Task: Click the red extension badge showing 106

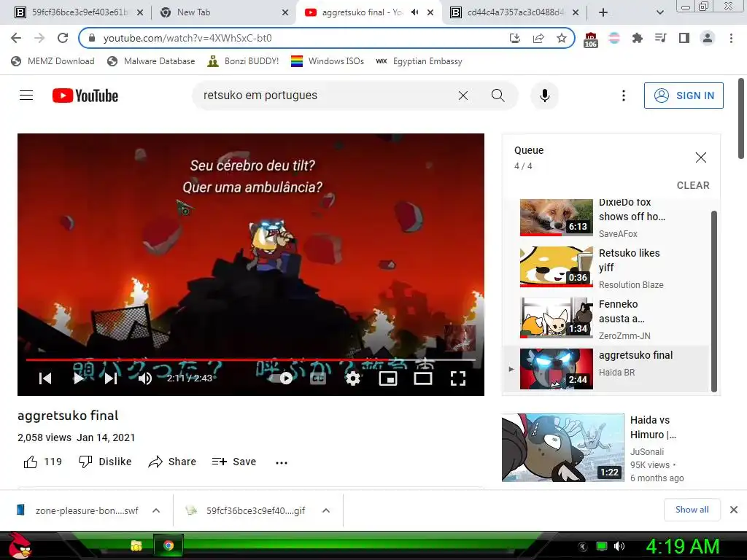Action: (x=590, y=40)
